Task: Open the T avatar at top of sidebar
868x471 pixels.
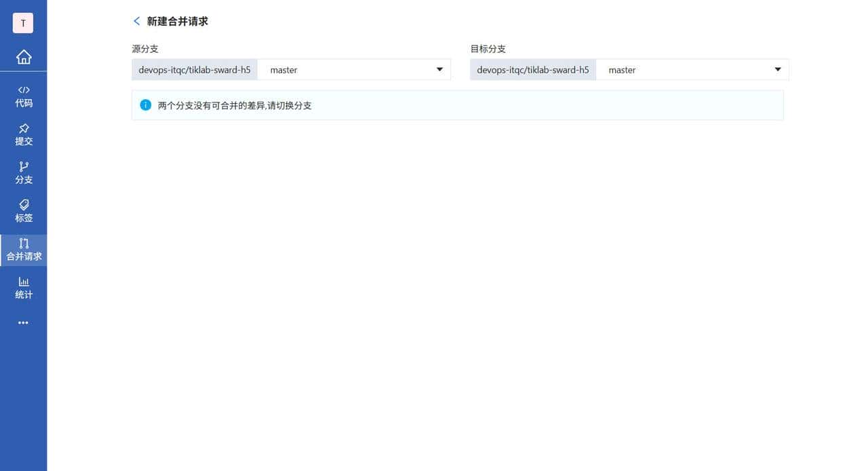Action: pos(23,22)
